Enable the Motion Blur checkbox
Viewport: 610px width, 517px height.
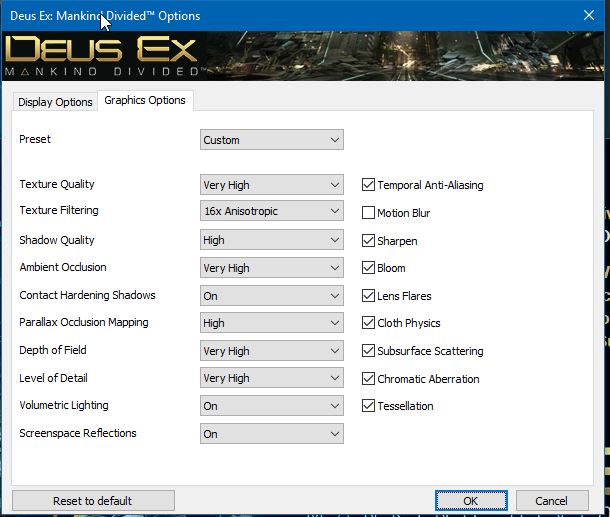point(368,213)
